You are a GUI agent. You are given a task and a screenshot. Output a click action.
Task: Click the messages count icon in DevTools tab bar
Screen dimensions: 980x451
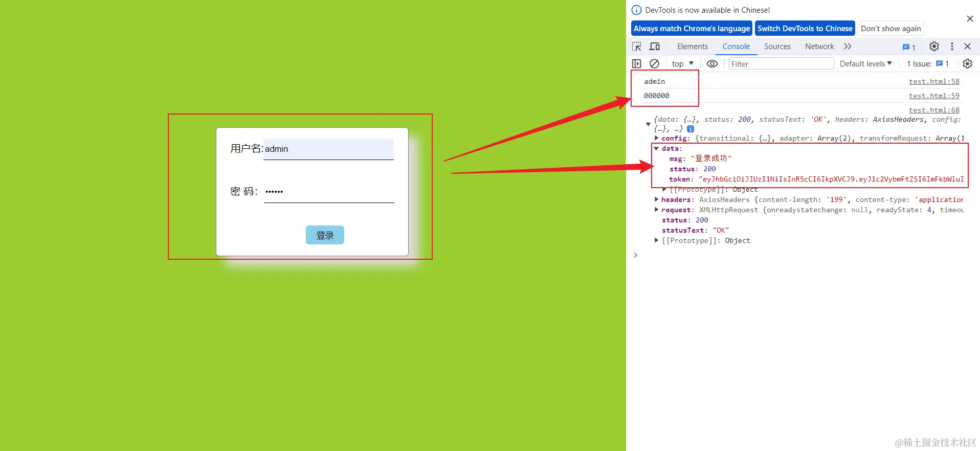(x=909, y=47)
